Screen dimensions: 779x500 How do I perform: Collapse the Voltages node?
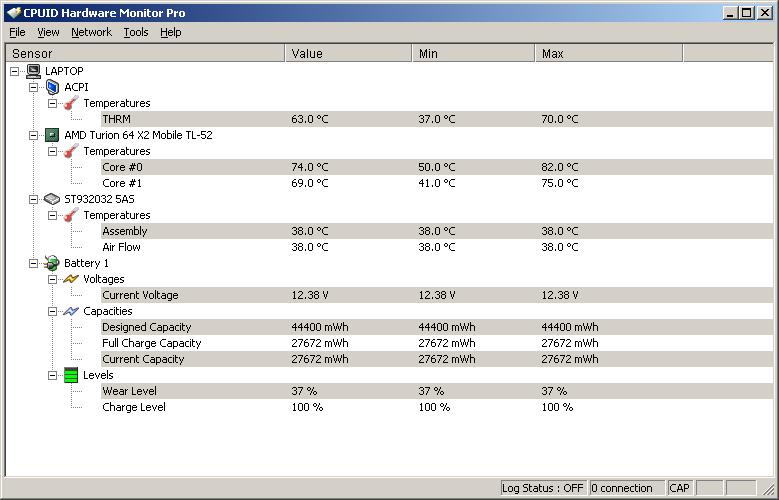pyautogui.click(x=52, y=279)
